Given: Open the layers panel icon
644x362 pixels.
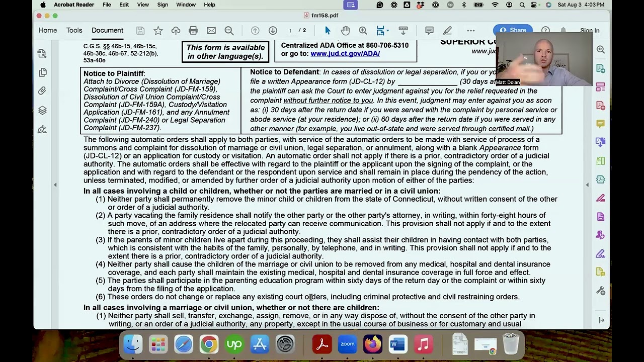Looking at the screenshot, I should point(43,110).
